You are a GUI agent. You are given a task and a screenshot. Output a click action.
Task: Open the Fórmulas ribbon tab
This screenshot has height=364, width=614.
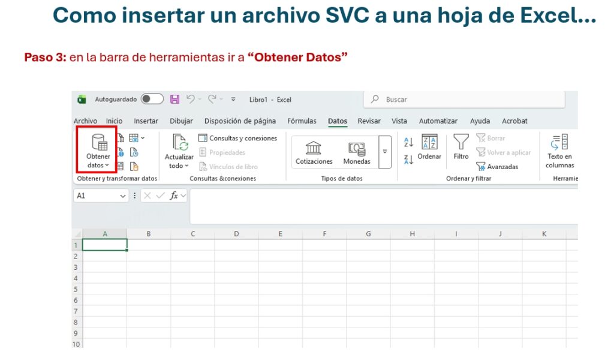point(302,121)
